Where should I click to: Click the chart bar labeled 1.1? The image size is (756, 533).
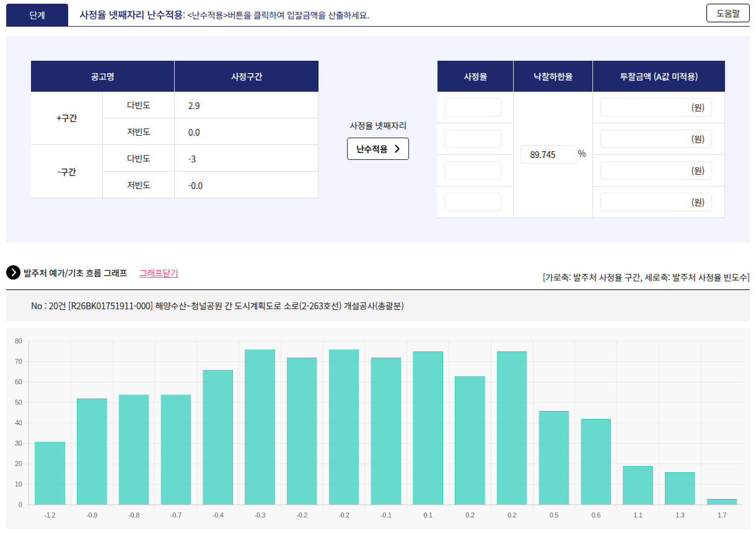pos(638,485)
